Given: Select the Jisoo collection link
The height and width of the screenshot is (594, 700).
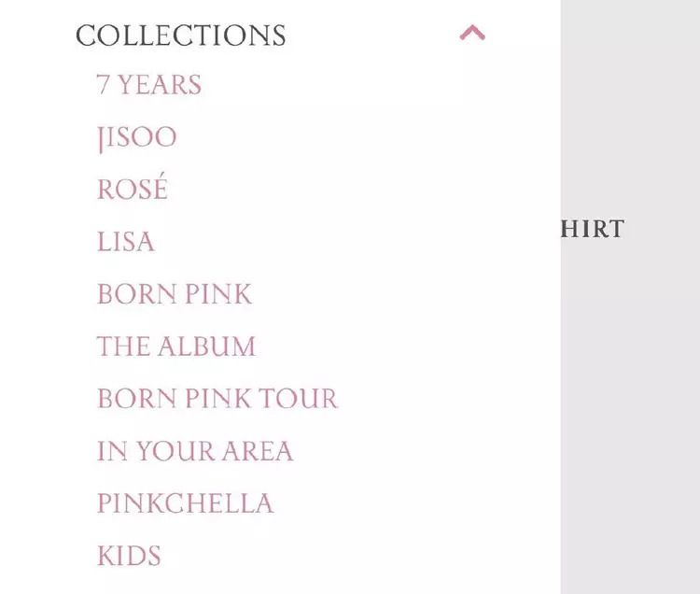Looking at the screenshot, I should coord(136,137).
